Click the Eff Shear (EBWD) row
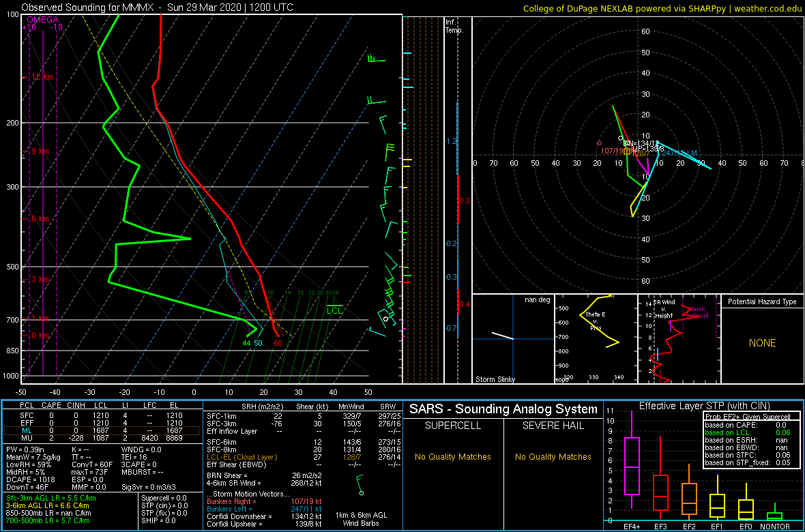 coord(303,464)
